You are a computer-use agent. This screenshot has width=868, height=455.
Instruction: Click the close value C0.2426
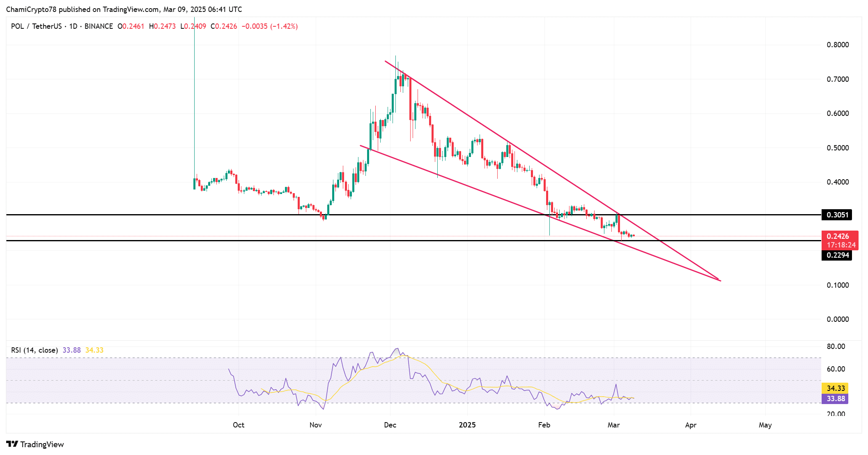pyautogui.click(x=224, y=26)
